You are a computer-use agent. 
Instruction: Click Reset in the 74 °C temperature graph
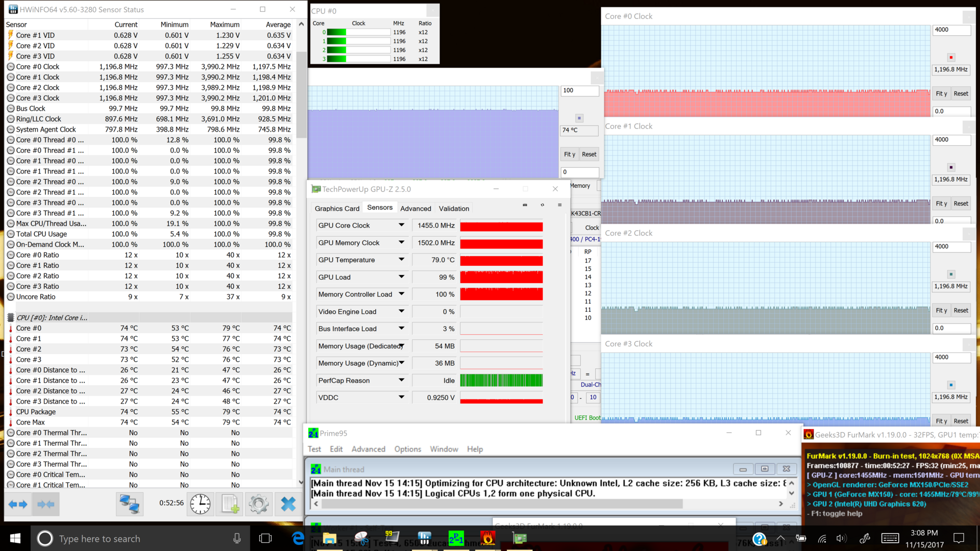click(x=589, y=154)
